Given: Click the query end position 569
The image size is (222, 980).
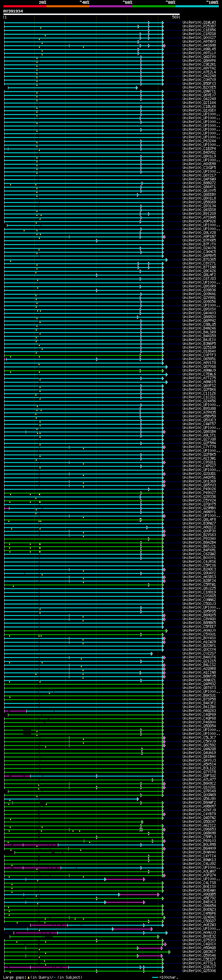Looking at the screenshot, I should (175, 17).
